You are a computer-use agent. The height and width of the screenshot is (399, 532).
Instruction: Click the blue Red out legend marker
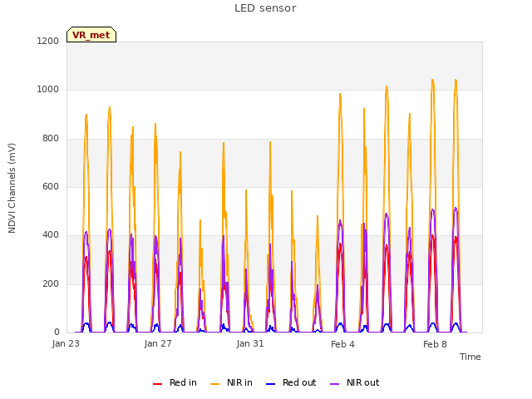click(270, 384)
